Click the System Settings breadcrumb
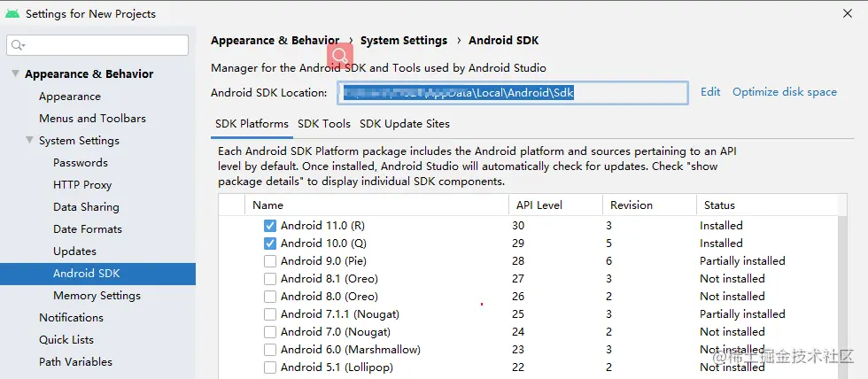This screenshot has width=868, height=379. 404,41
